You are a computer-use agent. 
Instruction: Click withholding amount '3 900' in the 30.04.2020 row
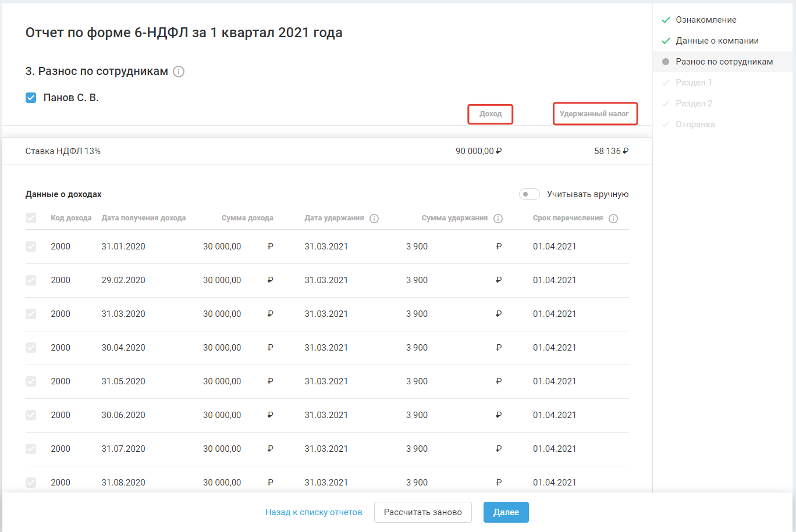click(x=417, y=348)
